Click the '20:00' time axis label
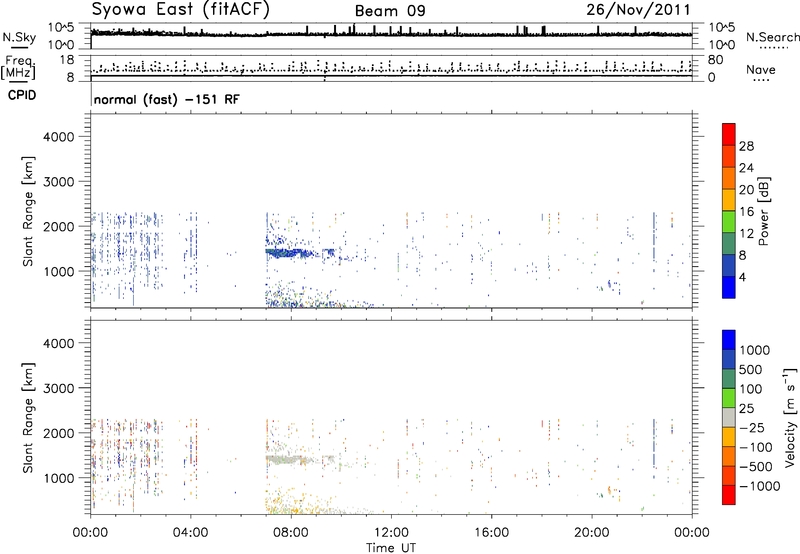The image size is (800, 554). pos(592,532)
